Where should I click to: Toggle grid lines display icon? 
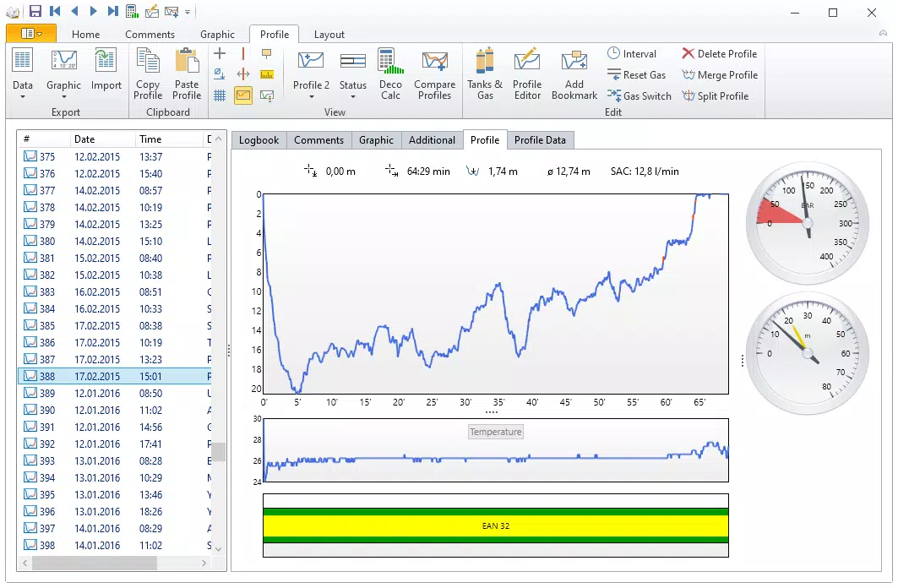point(220,95)
